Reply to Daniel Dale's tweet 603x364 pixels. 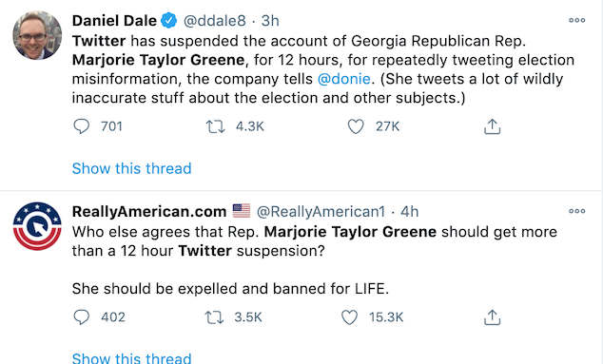(x=82, y=126)
